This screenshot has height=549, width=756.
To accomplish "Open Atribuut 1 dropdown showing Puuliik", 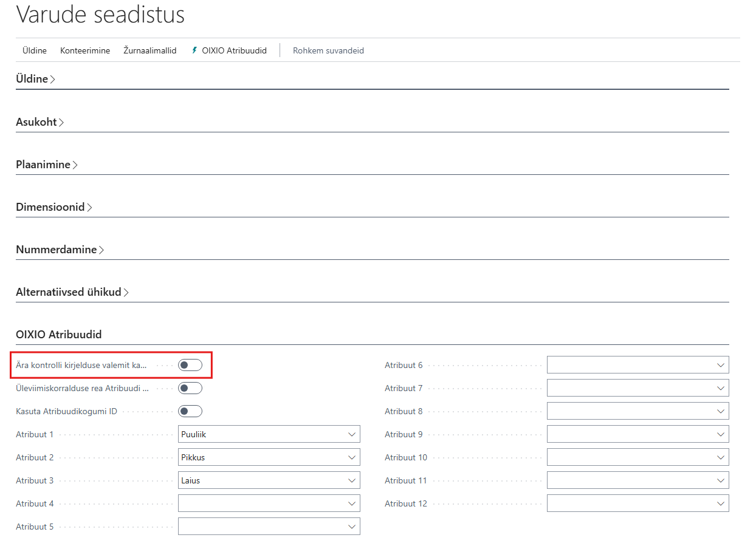I will (269, 434).
